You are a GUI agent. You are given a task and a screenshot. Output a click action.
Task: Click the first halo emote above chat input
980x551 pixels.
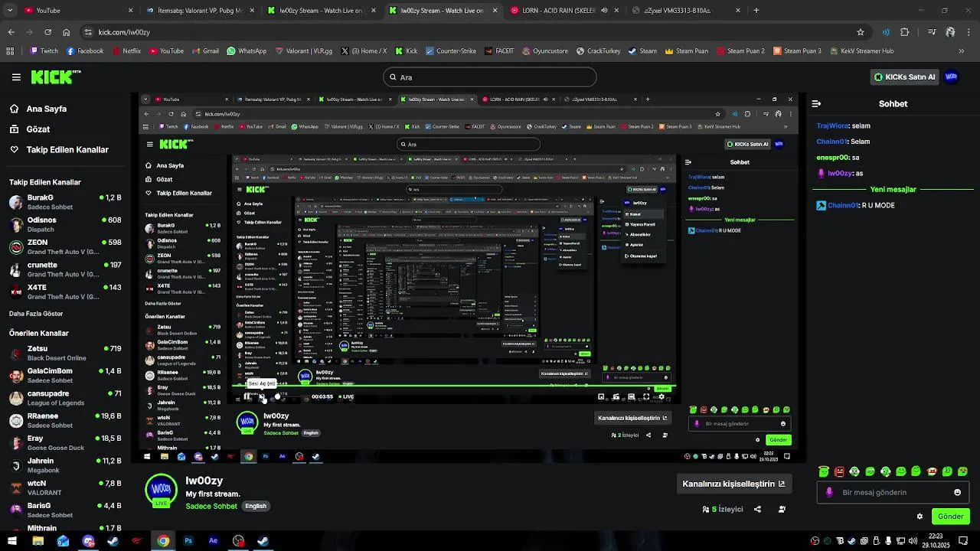point(824,471)
